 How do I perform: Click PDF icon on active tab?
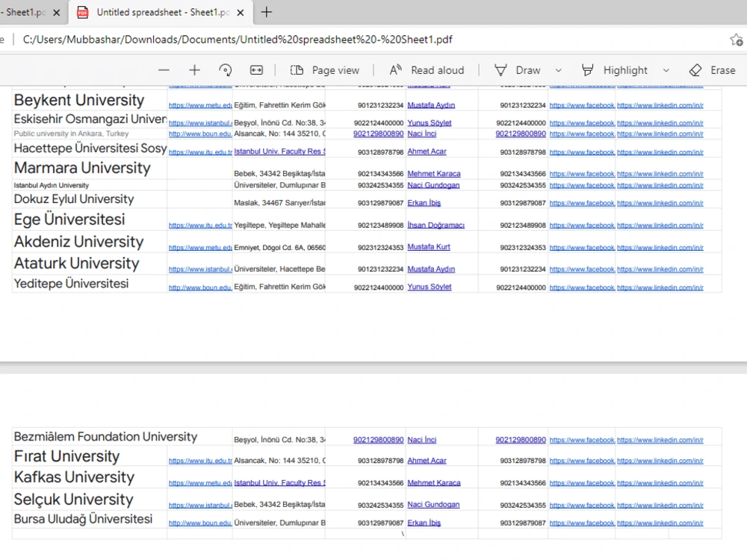pos(82,13)
